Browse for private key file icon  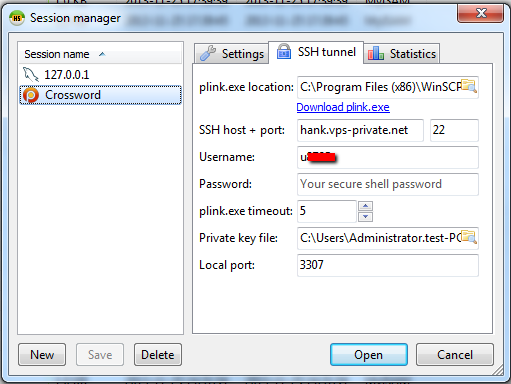pyautogui.click(x=469, y=237)
